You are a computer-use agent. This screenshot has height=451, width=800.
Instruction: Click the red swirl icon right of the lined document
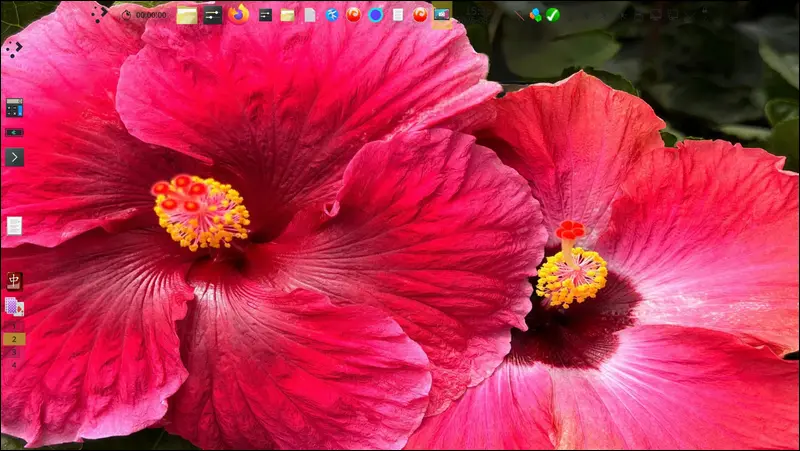coord(420,15)
